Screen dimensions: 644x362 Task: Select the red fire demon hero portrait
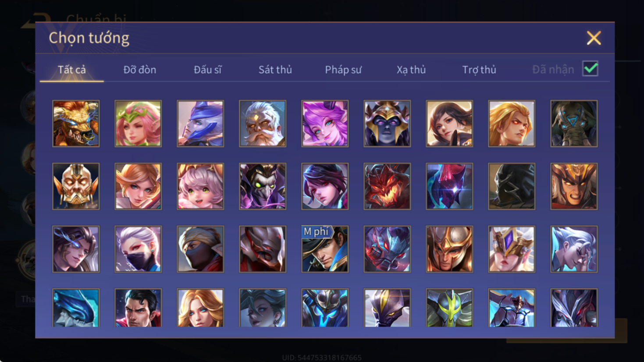pos(387,186)
